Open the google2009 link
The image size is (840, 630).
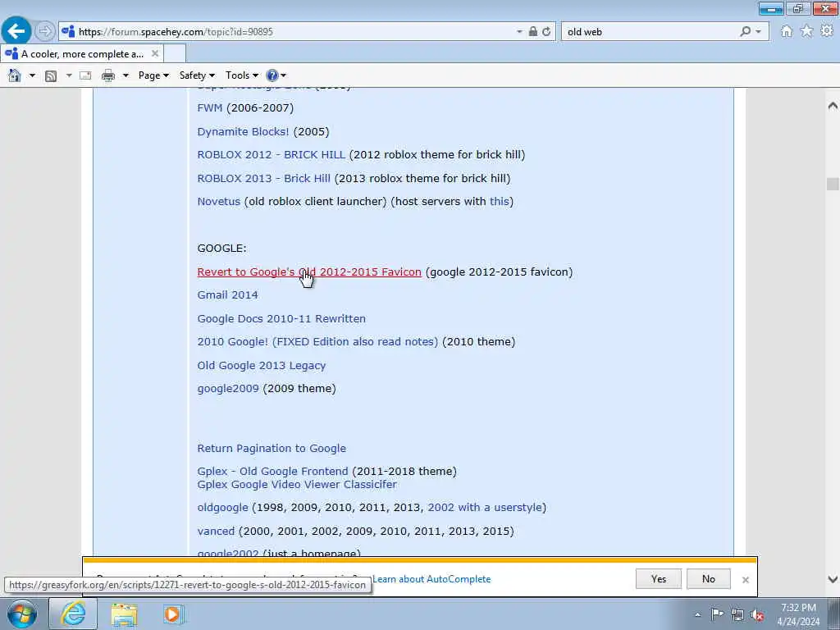pyautogui.click(x=228, y=388)
